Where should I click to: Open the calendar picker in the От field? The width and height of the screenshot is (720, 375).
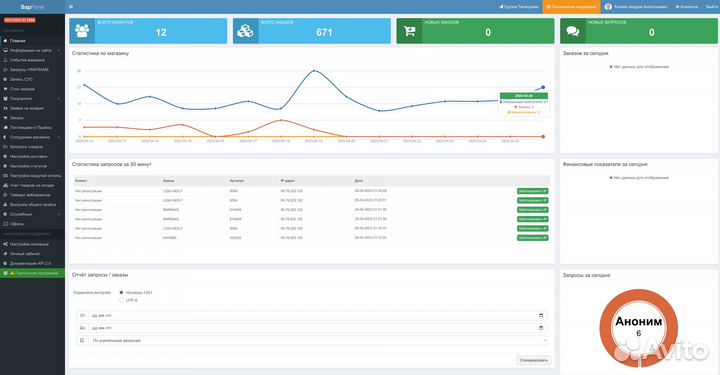tap(541, 316)
